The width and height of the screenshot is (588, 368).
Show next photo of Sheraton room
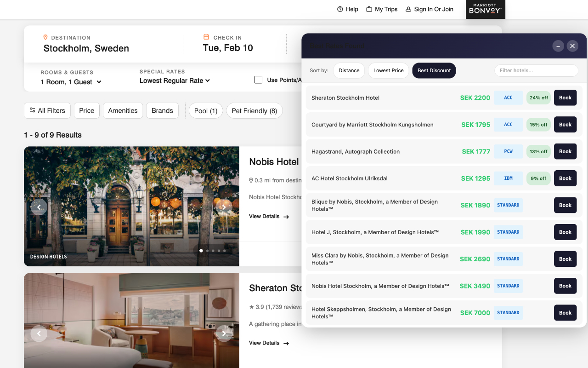(224, 333)
